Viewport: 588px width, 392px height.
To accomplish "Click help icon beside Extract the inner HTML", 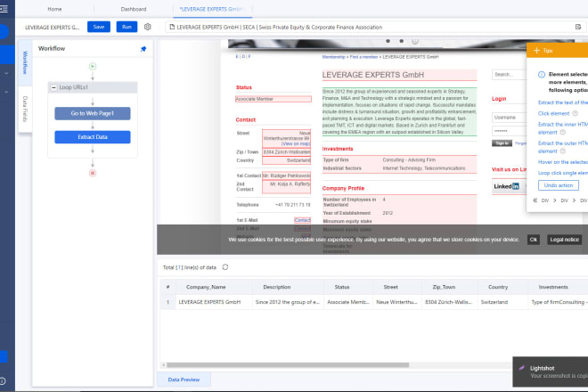I will [x=562, y=132].
